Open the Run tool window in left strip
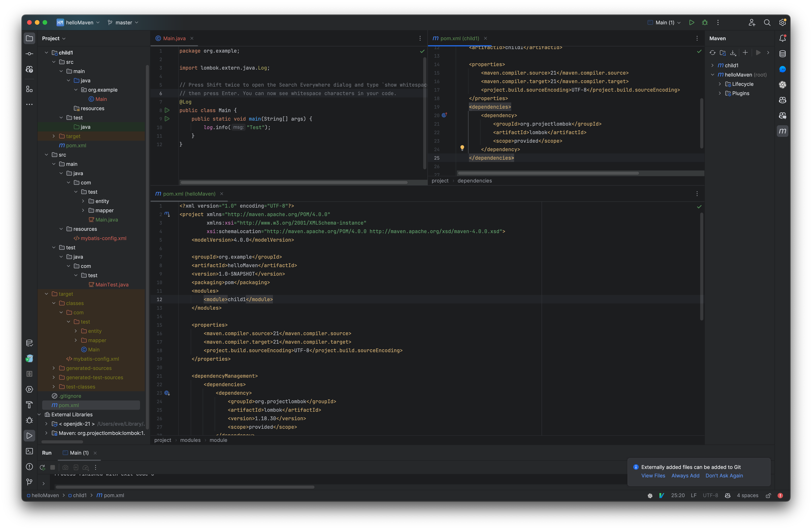 pos(30,436)
